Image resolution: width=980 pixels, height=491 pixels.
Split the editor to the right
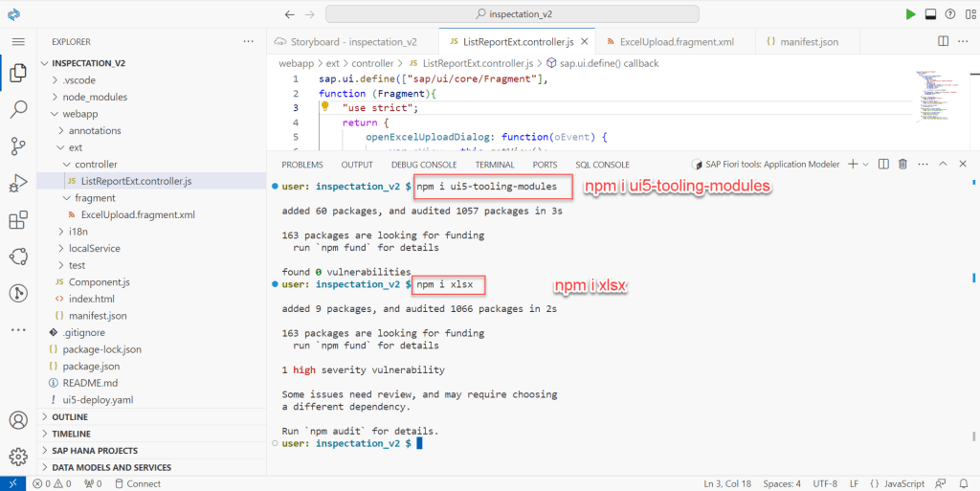click(x=944, y=42)
